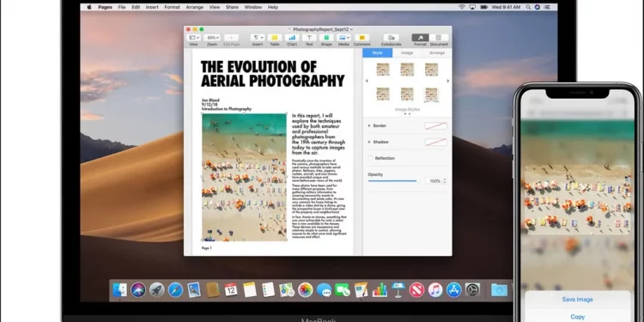This screenshot has width=644, height=322.
Task: Click the AirPlay menu bar icon
Action: click(x=472, y=7)
